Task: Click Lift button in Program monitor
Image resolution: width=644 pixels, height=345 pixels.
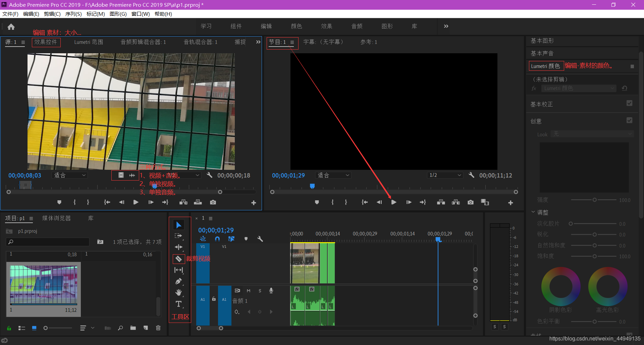Action: coord(441,202)
